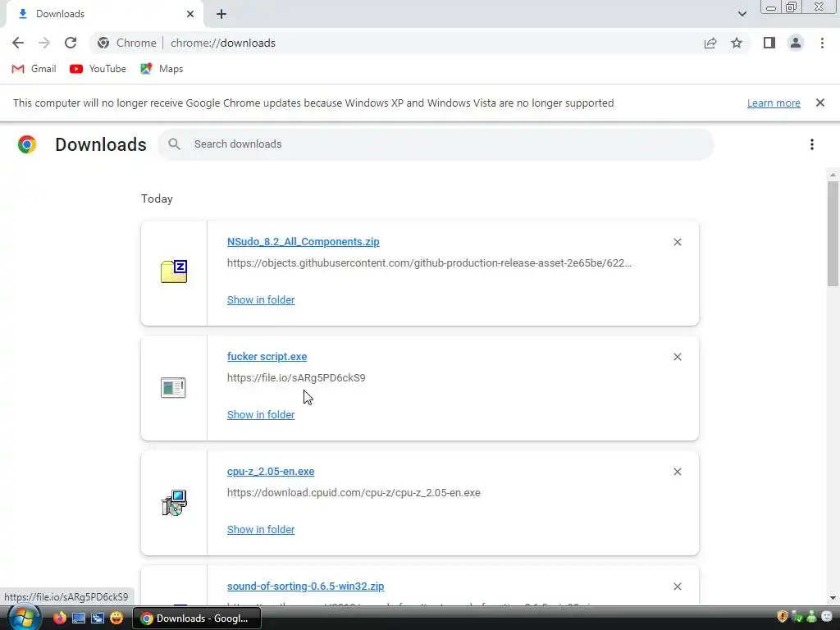Click the forward navigation arrow
840x630 pixels.
pos(44,43)
